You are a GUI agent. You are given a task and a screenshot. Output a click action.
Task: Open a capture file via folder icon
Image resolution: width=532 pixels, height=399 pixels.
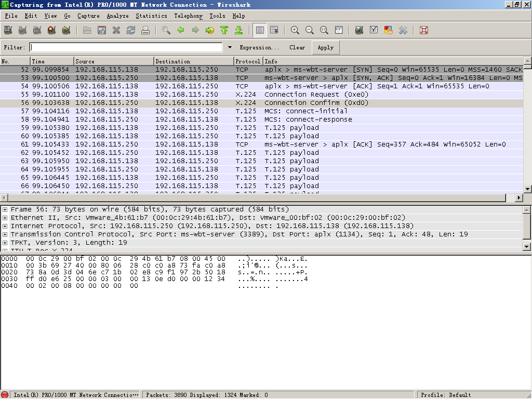click(x=87, y=30)
